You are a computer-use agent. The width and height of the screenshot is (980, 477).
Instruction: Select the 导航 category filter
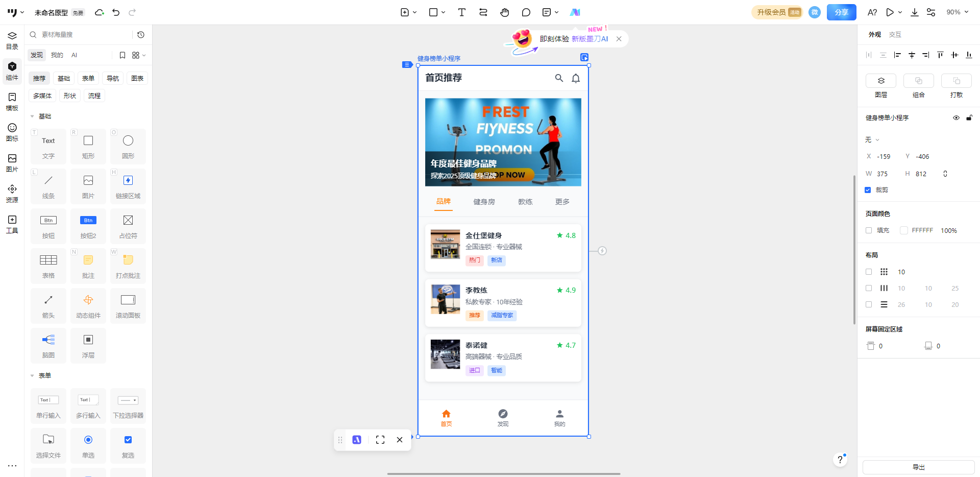coord(113,78)
